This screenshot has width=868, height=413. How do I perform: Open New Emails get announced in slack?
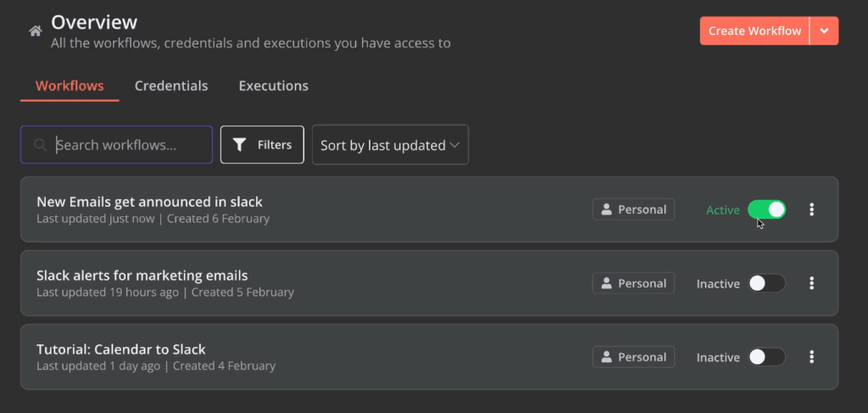149,202
